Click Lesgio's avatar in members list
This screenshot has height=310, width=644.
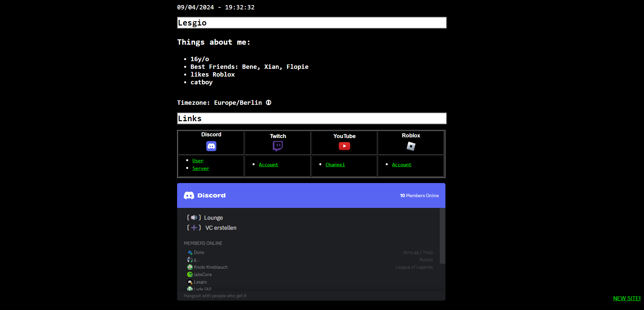pyautogui.click(x=190, y=282)
